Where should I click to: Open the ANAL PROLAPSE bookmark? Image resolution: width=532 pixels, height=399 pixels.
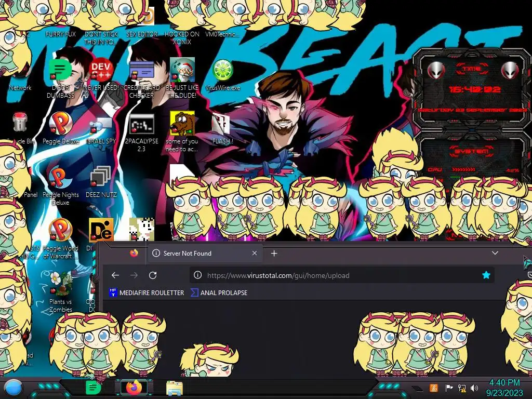coord(219,292)
